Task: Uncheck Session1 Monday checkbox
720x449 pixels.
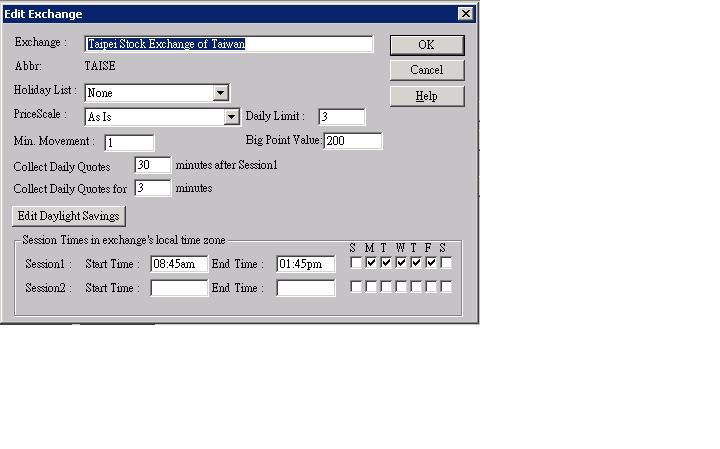Action: click(371, 263)
